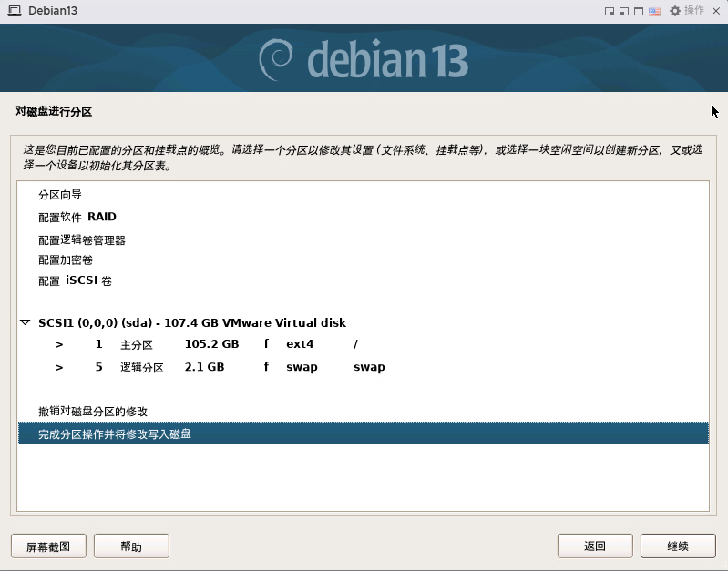Select 配置逻辑卷管理器 LVM option

click(x=82, y=240)
